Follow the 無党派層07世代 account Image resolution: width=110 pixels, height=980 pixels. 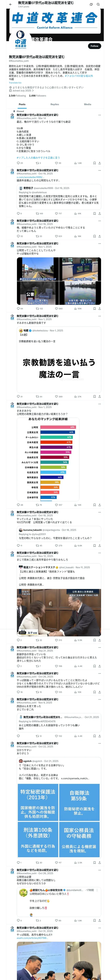pyautogui.click(x=95, y=46)
